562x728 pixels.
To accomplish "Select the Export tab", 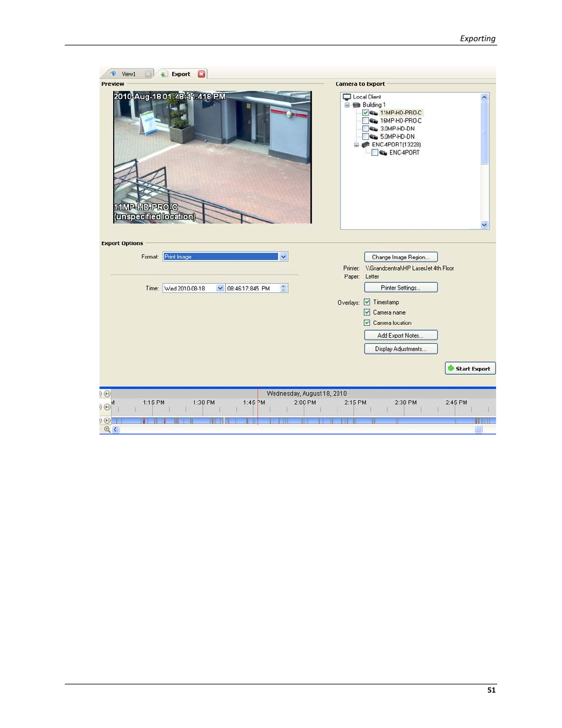I will (x=181, y=73).
